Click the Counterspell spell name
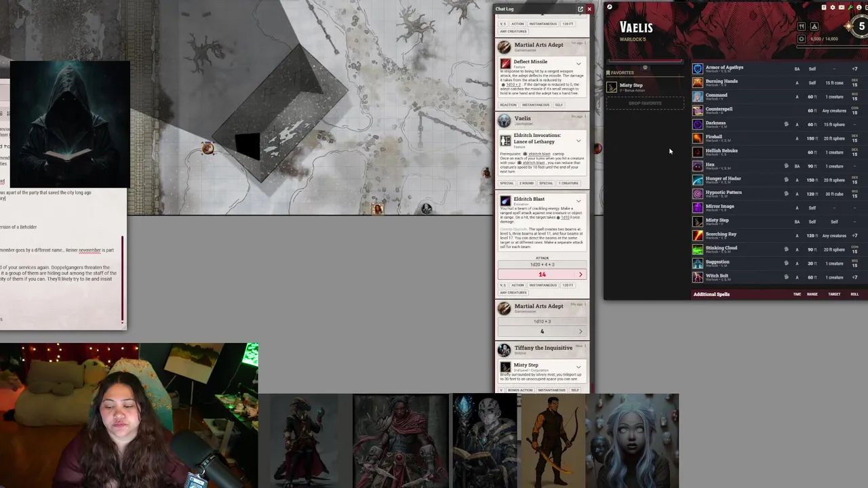868x488 pixels. (719, 109)
